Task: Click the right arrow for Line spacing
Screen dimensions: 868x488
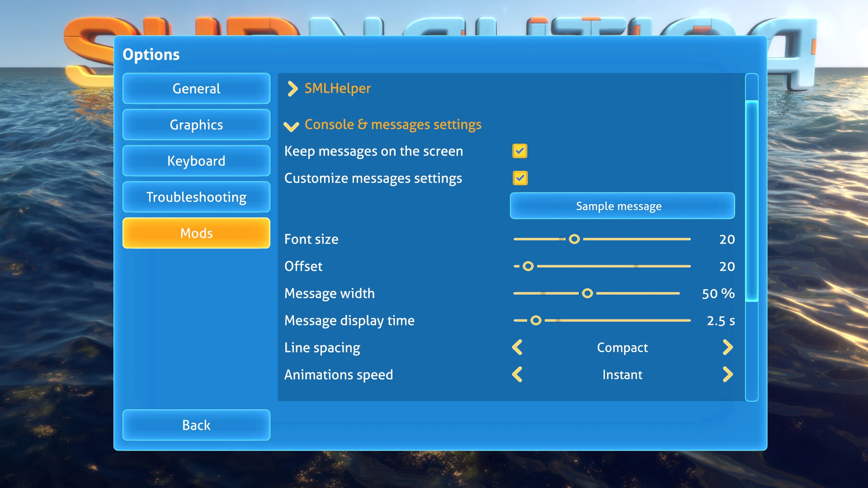Action: pos(727,347)
